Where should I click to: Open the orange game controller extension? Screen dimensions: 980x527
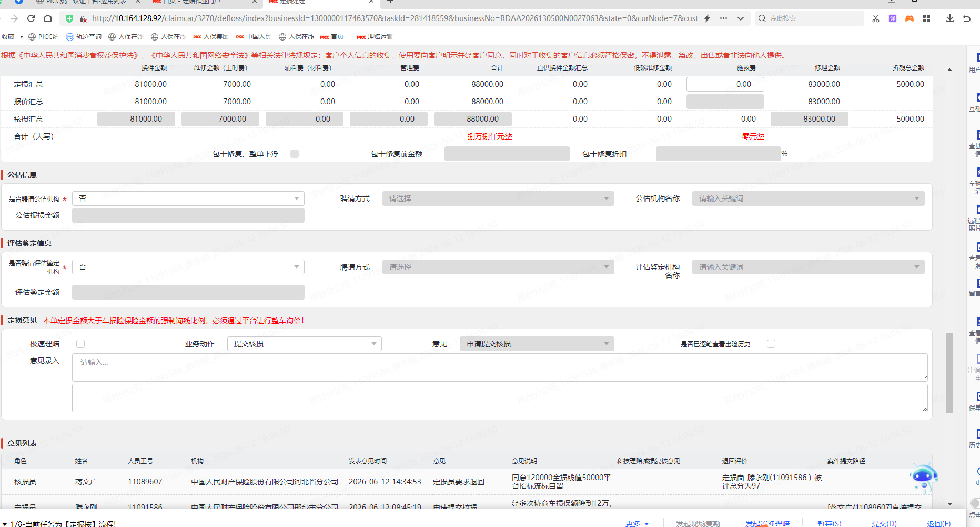click(910, 18)
